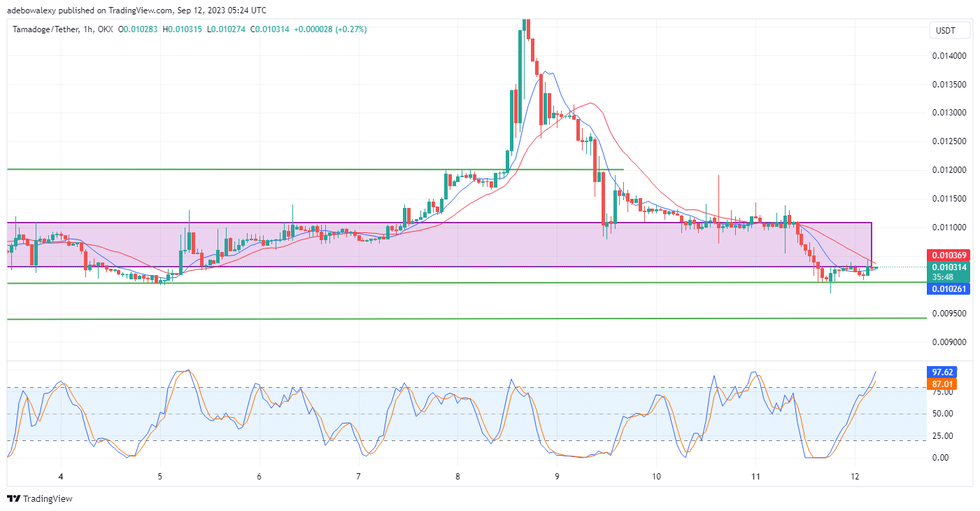Click date label 8 on time axis
This screenshot has height=511, width=980.
click(457, 477)
